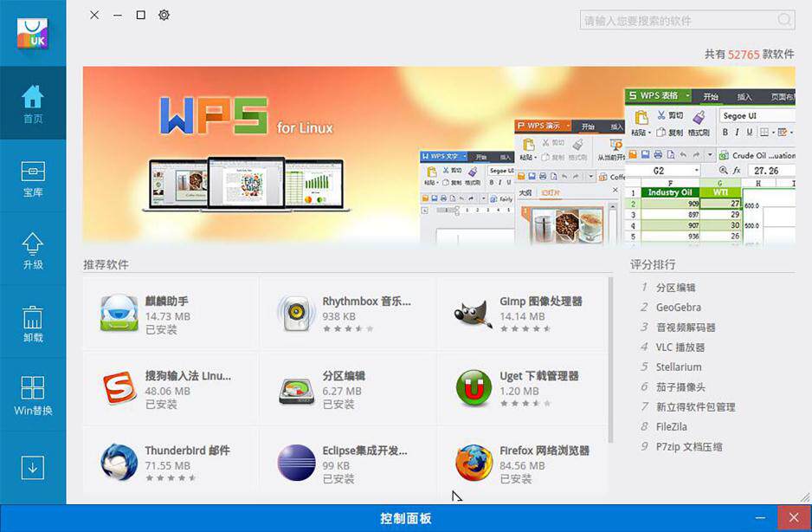Select FileZila in rating ranking
Image resolution: width=812 pixels, height=532 pixels.
click(x=672, y=427)
